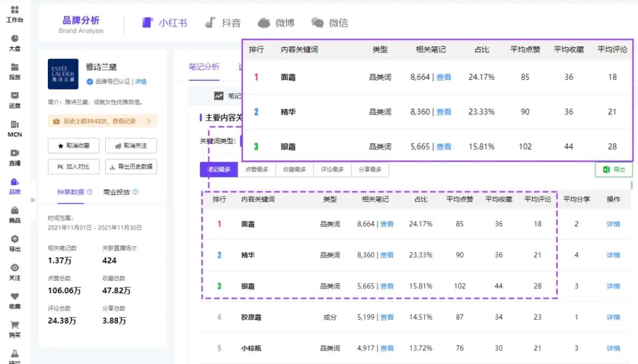Open 详情 for the 胶原霜 row
The width and height of the screenshot is (638, 364).
[x=613, y=317]
